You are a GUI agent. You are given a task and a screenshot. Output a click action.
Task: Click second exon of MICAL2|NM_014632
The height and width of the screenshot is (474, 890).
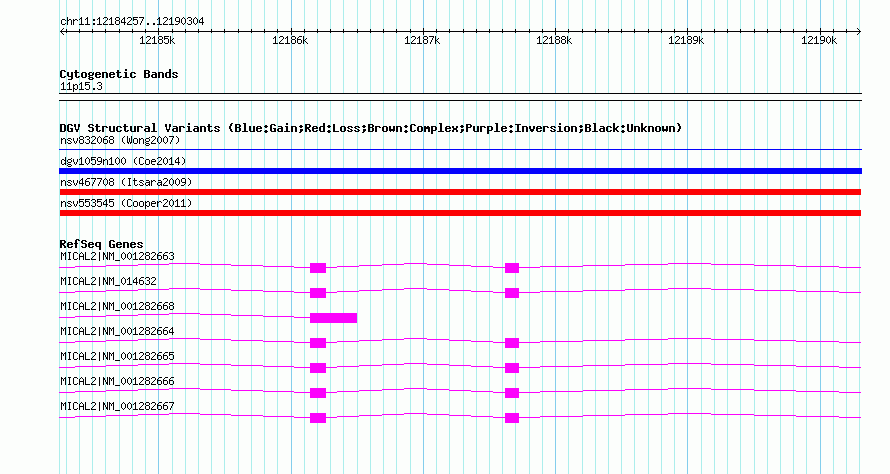512,293
